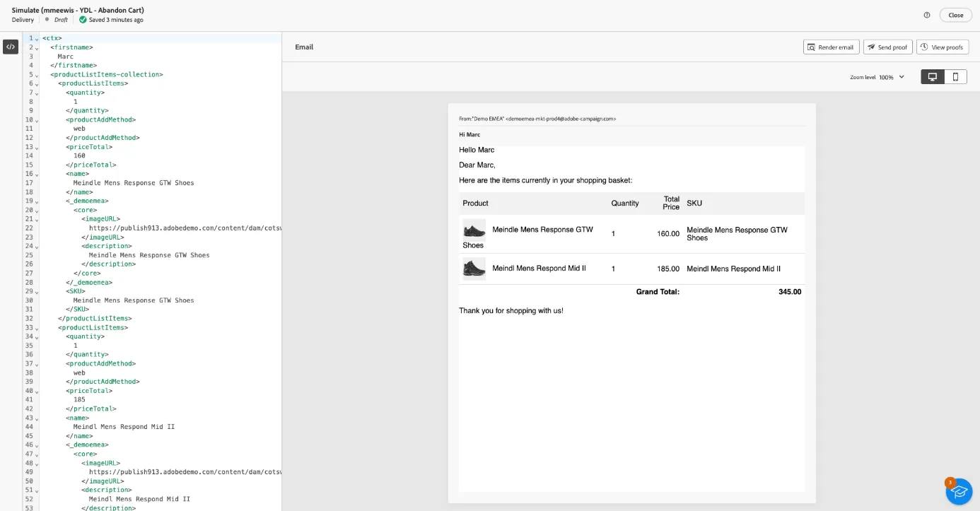Collapse the ctx node on line 1
The width and height of the screenshot is (980, 511).
point(36,38)
